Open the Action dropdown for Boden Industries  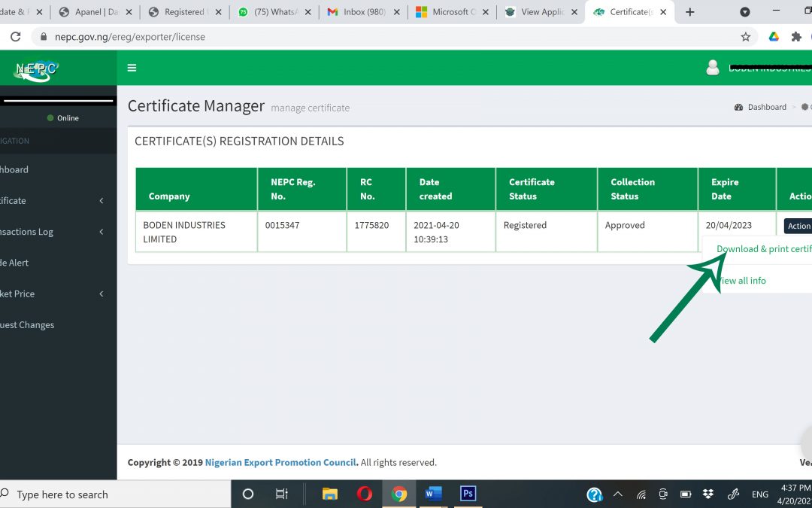coord(798,226)
